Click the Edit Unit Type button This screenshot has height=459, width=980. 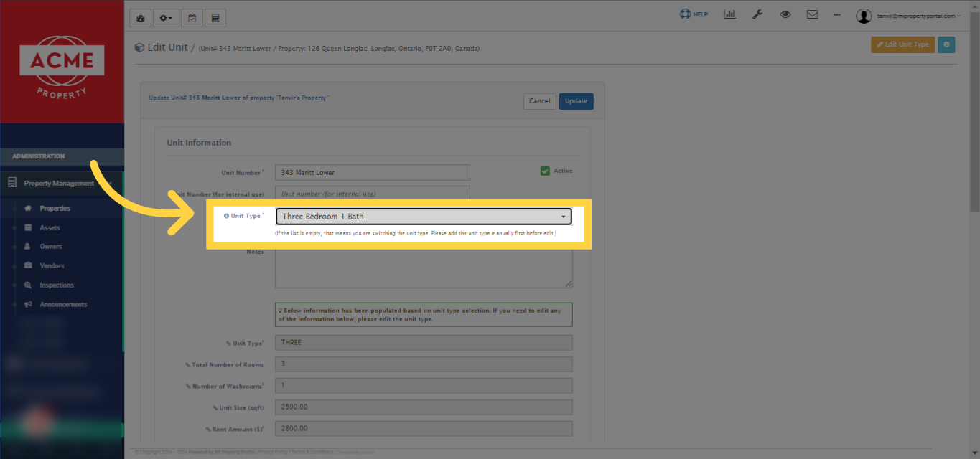pyautogui.click(x=902, y=44)
